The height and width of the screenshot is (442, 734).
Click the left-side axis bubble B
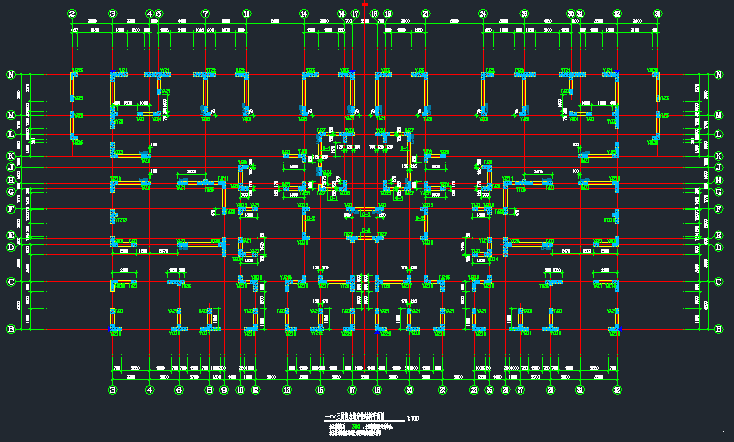click(x=12, y=329)
